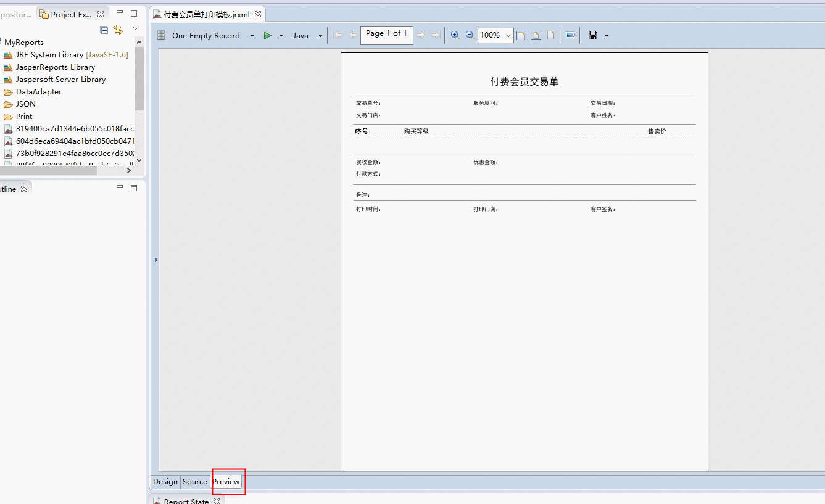Switch to the Source tab
This screenshot has width=825, height=504.
(x=195, y=482)
